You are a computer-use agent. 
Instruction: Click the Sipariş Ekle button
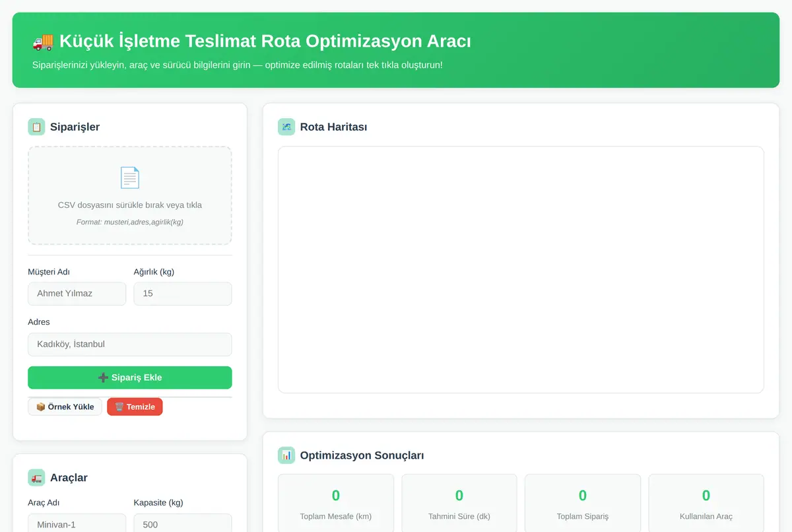pos(130,378)
